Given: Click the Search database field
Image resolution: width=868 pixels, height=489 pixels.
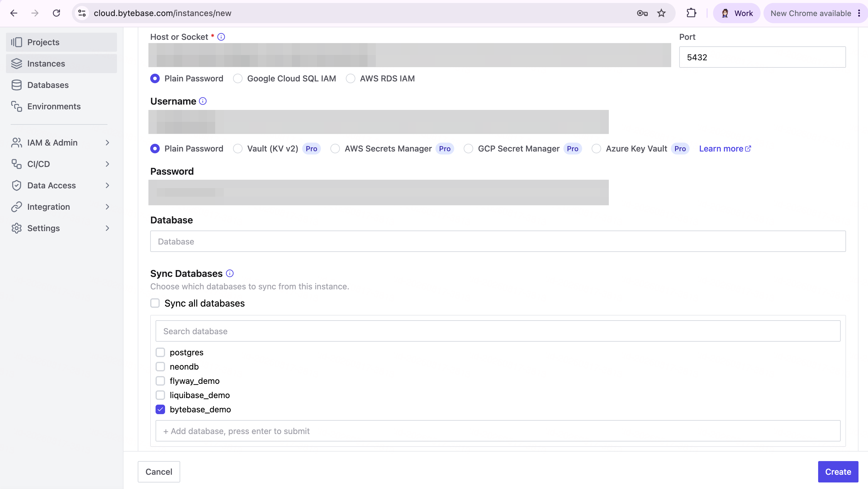Looking at the screenshot, I should coord(498,331).
